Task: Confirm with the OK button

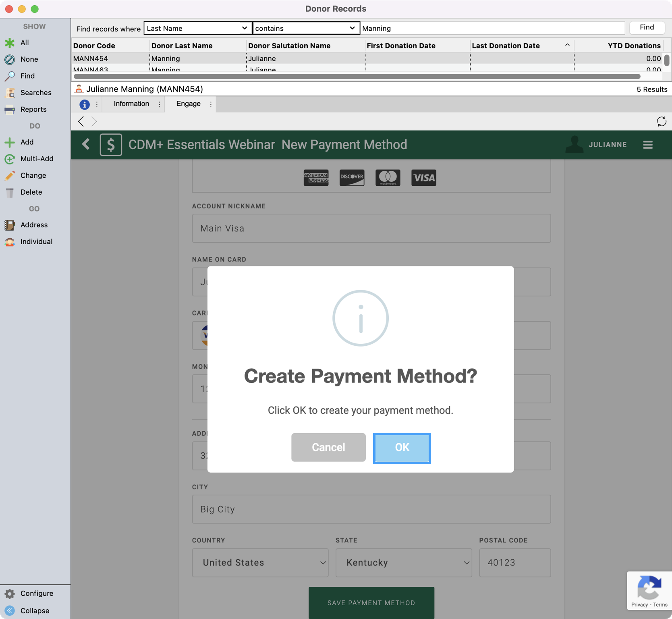Action: pyautogui.click(x=402, y=448)
